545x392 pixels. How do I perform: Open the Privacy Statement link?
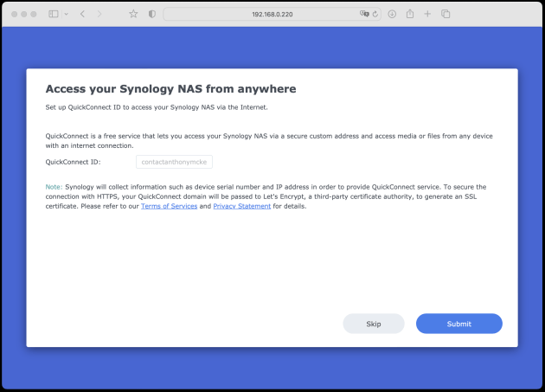[242, 206]
